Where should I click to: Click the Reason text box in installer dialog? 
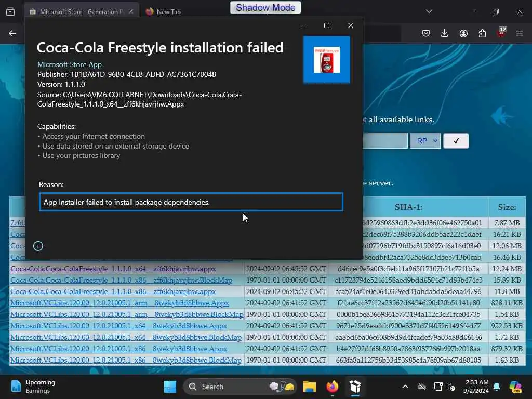pos(191,202)
